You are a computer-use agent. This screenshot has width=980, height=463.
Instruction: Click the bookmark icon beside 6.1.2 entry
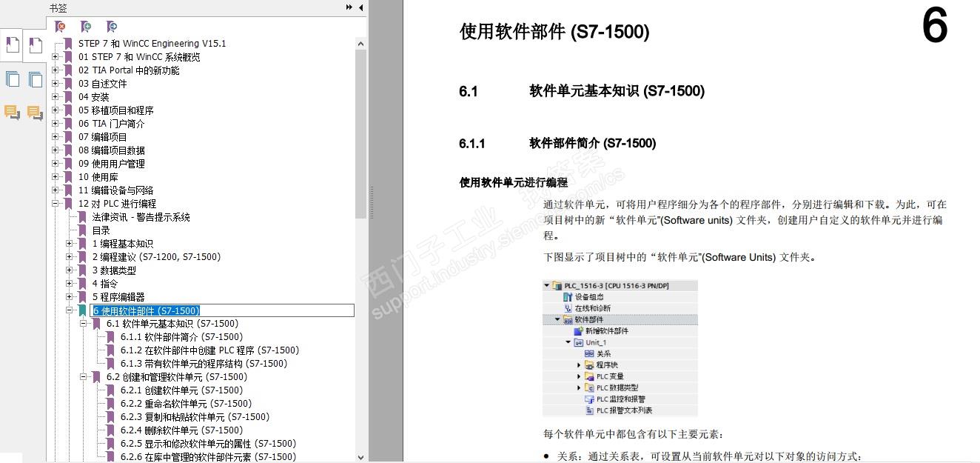click(110, 350)
